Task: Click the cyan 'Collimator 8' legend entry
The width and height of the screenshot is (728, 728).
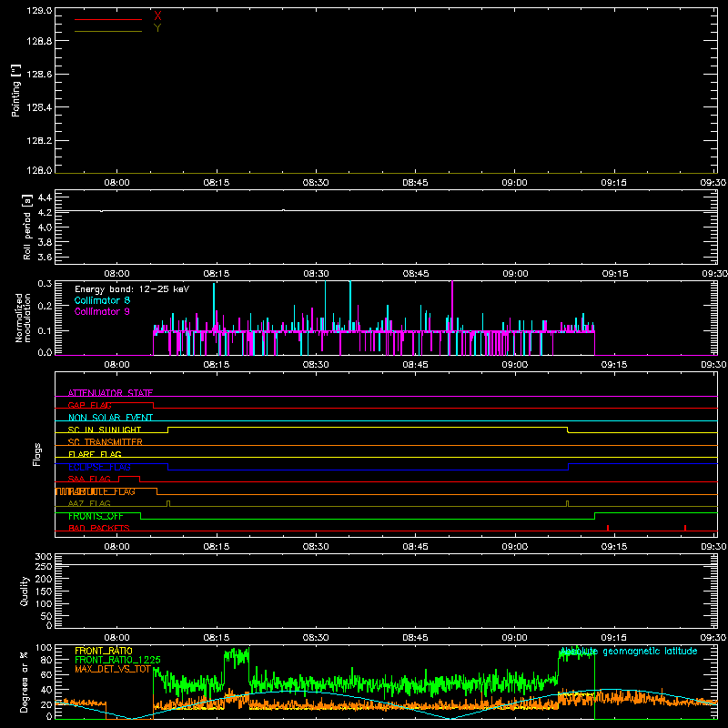Action: click(x=102, y=300)
